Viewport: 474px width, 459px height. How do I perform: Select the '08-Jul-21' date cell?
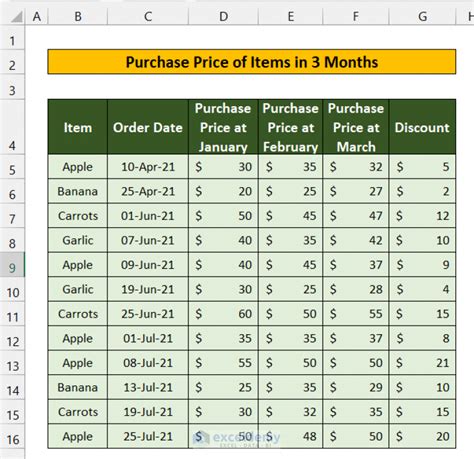(148, 363)
